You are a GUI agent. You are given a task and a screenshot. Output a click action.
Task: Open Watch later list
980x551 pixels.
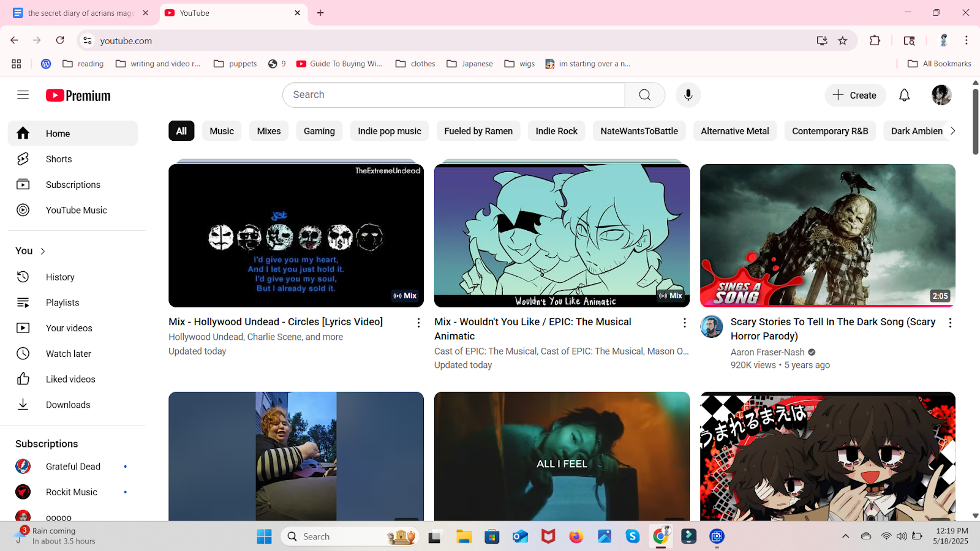click(x=73, y=354)
